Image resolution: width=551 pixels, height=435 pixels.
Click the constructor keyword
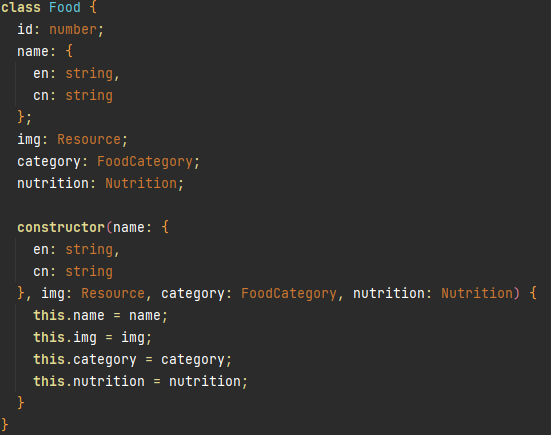click(61, 227)
